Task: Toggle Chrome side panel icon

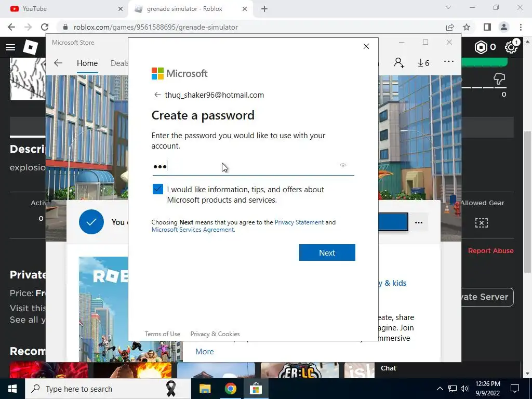Action: pos(487,27)
